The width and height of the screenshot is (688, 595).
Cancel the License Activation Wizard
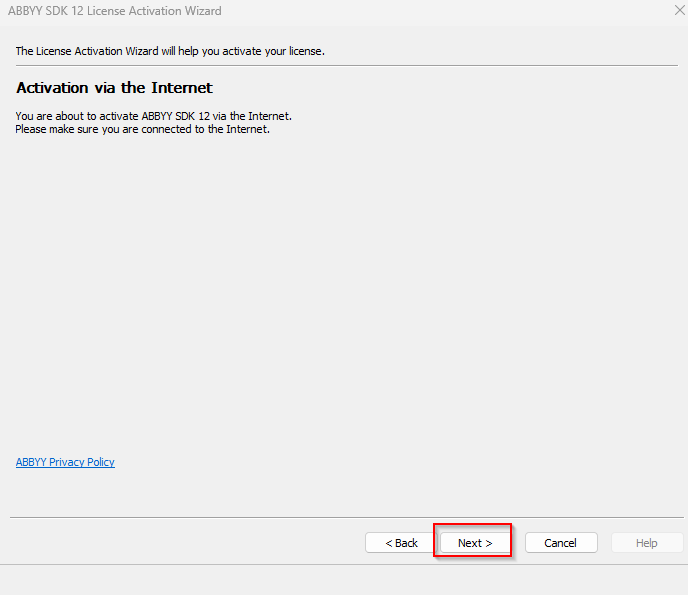point(560,543)
